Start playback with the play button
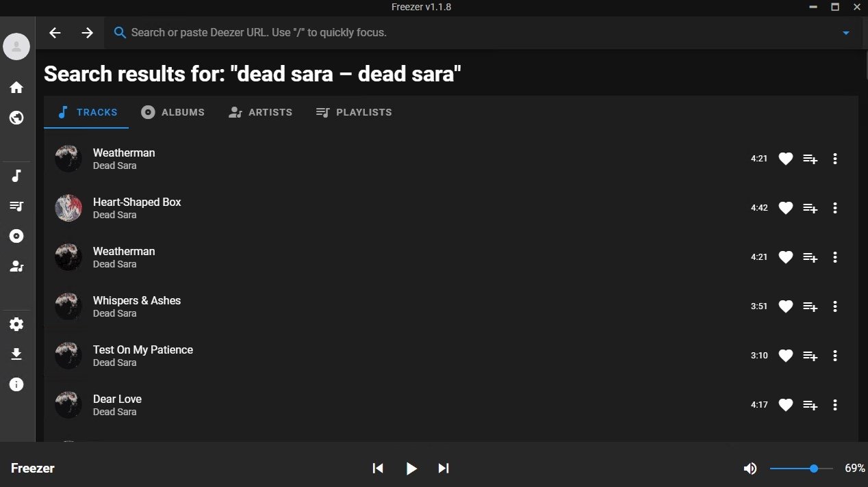 point(411,469)
